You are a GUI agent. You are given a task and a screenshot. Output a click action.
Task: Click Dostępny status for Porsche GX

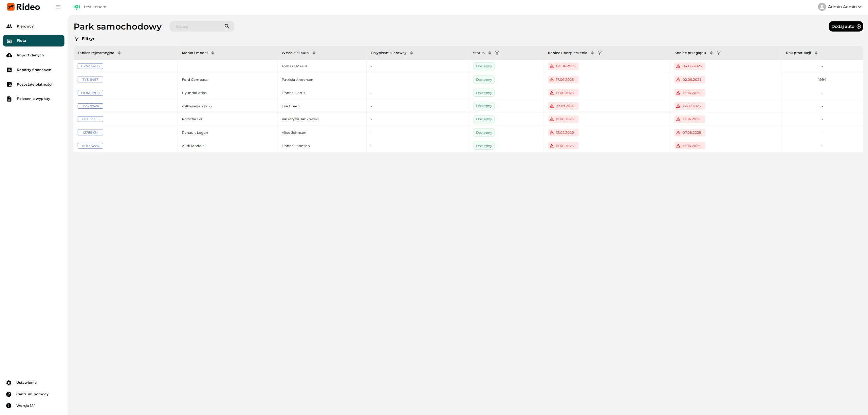[484, 119]
